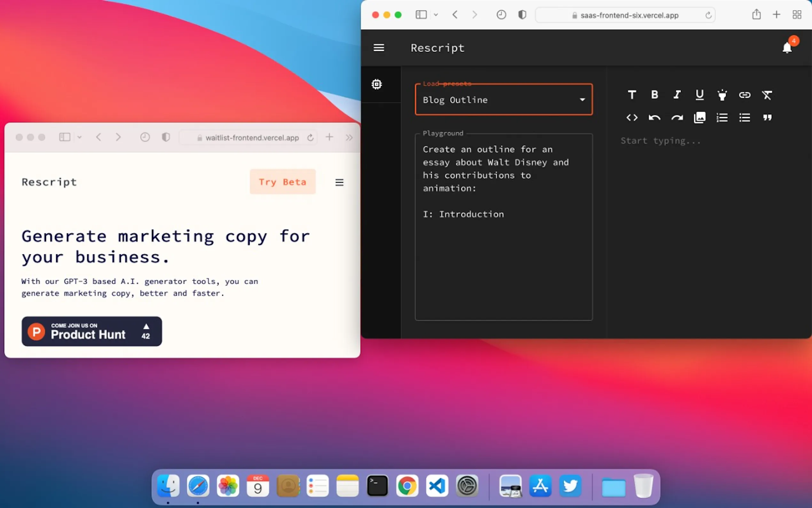Toggle bulleted list formatting

745,118
